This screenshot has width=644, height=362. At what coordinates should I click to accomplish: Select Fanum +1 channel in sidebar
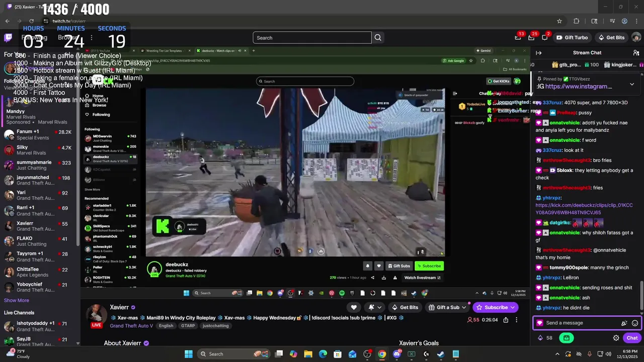[x=38, y=135]
